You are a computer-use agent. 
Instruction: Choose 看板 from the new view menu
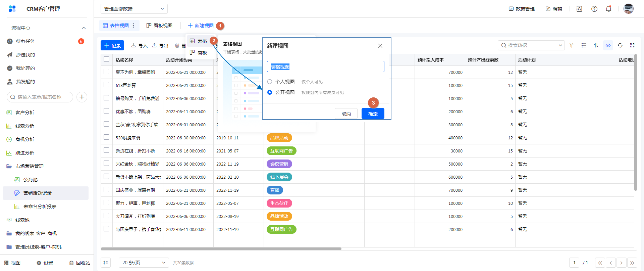[x=199, y=53]
